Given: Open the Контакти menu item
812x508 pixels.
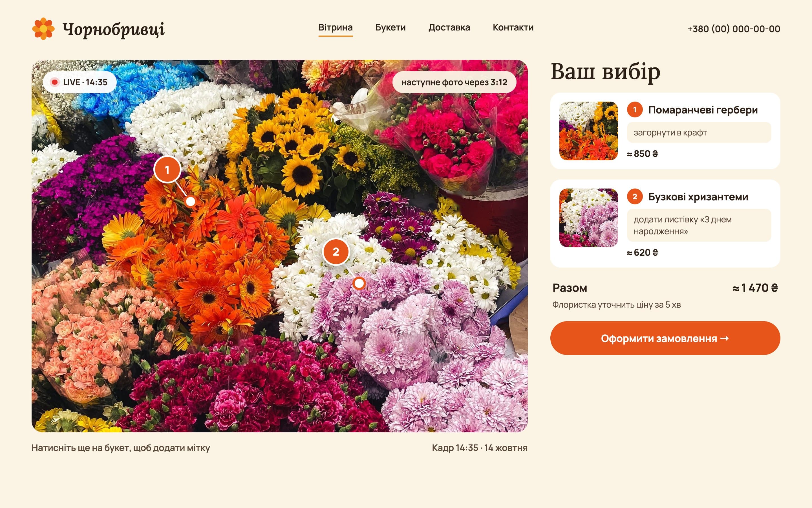Looking at the screenshot, I should (513, 28).
